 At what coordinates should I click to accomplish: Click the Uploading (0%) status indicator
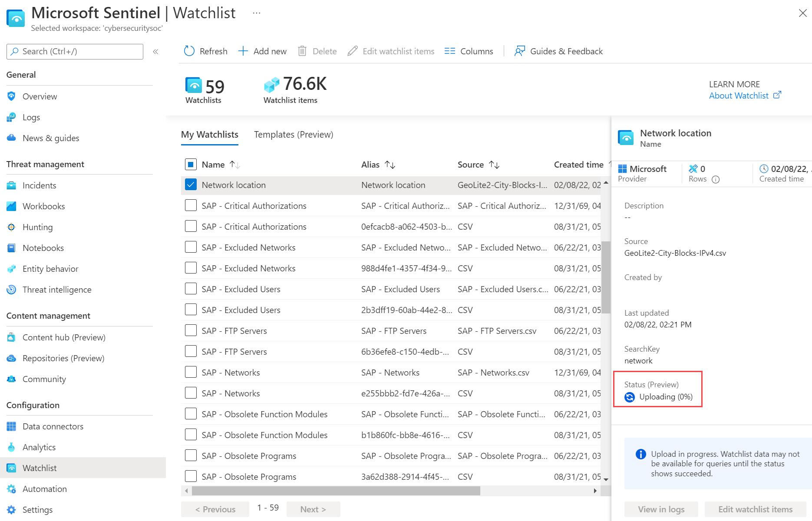[x=659, y=396]
